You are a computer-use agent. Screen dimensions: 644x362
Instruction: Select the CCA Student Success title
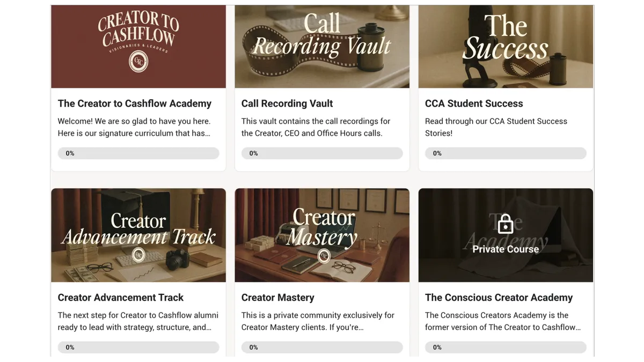coord(474,104)
